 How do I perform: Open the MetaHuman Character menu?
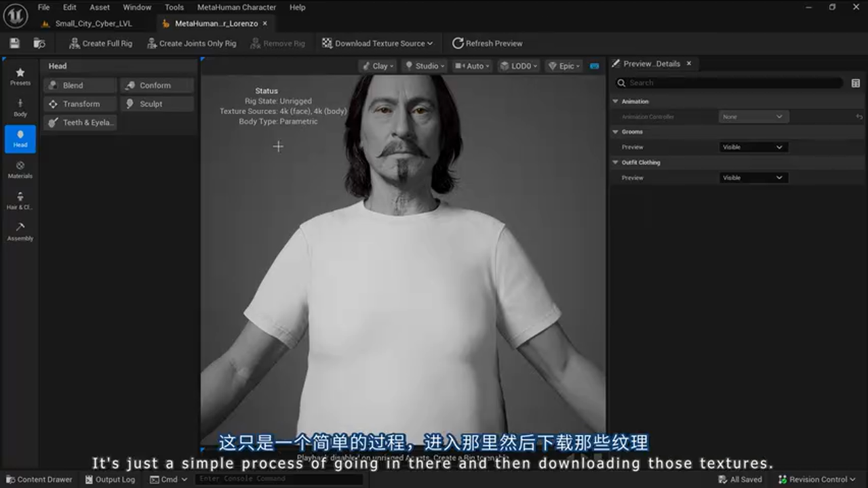point(237,7)
